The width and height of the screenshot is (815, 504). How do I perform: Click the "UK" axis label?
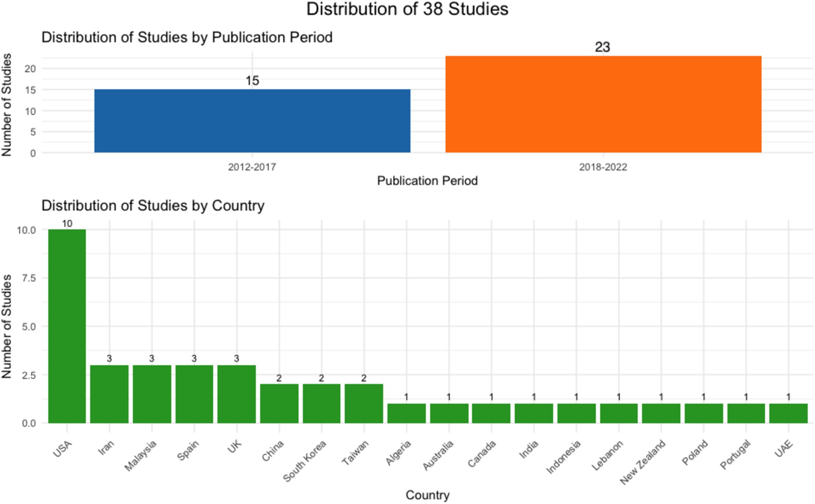(x=235, y=446)
